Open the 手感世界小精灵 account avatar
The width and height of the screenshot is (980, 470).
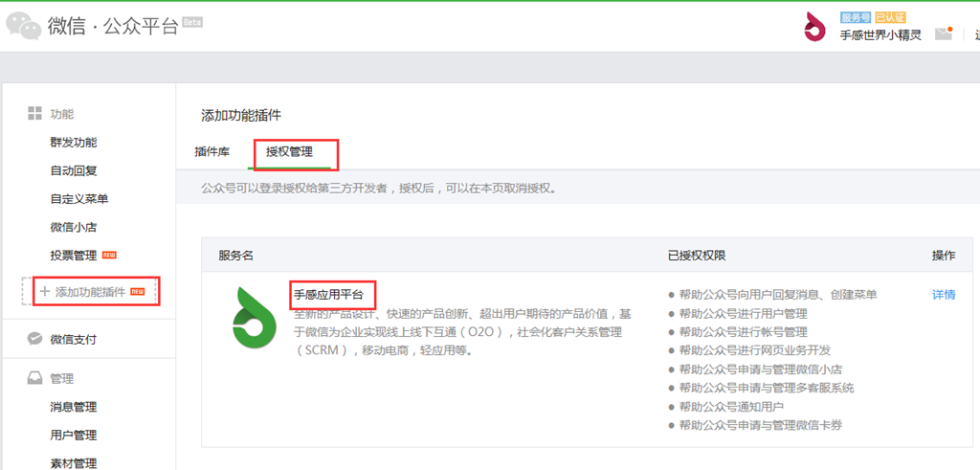[814, 26]
